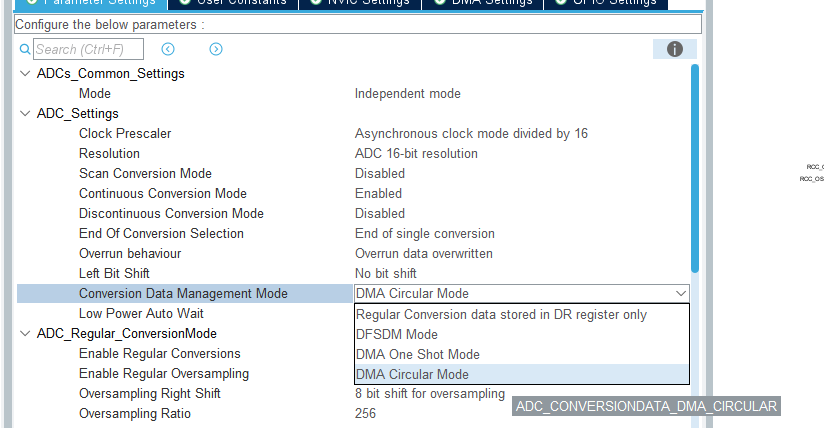Select DMA One Shot Mode option

tap(417, 354)
